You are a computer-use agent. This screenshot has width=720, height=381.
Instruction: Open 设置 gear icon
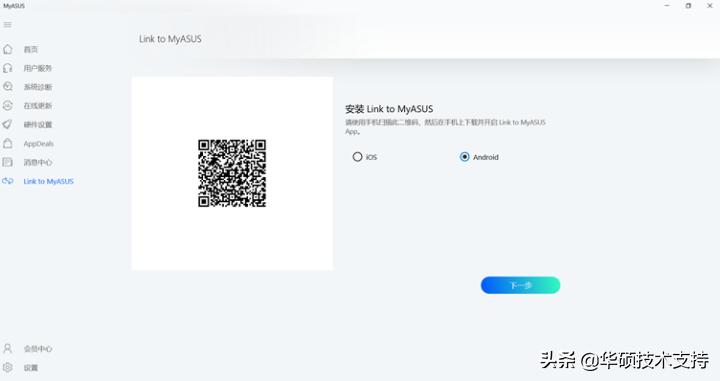(x=8, y=367)
